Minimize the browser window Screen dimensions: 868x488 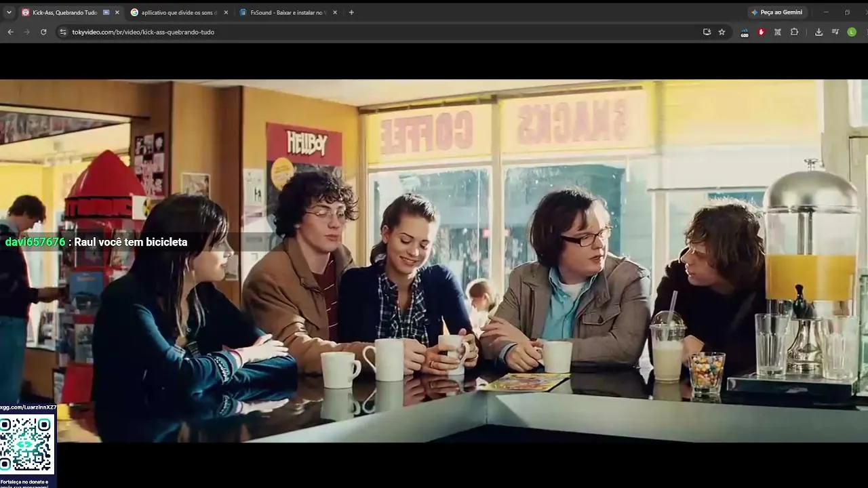click(826, 12)
